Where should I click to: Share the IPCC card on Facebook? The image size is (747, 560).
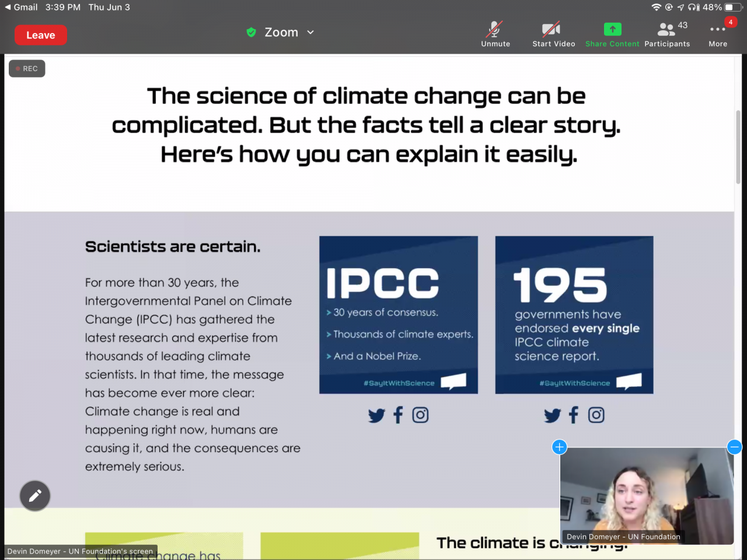pos(398,415)
